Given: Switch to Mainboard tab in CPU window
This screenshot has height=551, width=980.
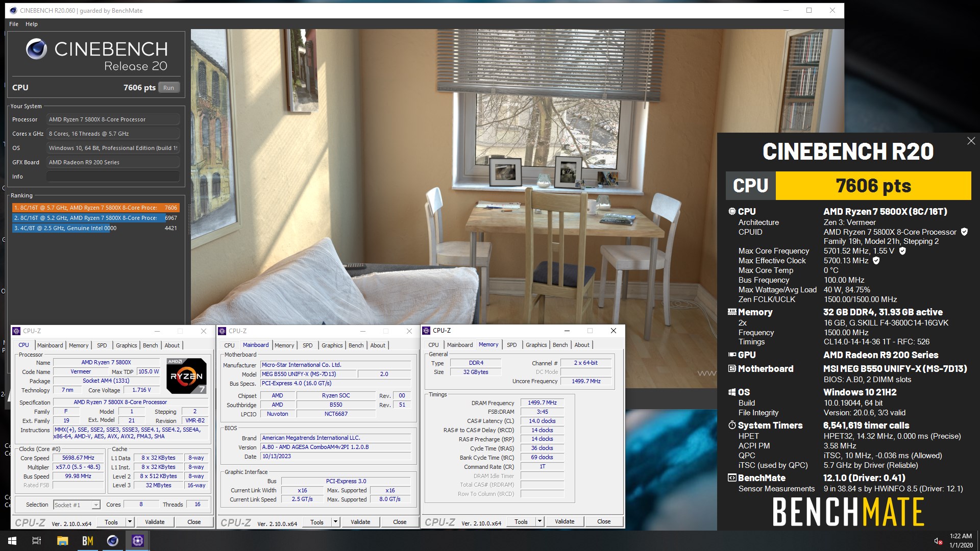Looking at the screenshot, I should 50,345.
